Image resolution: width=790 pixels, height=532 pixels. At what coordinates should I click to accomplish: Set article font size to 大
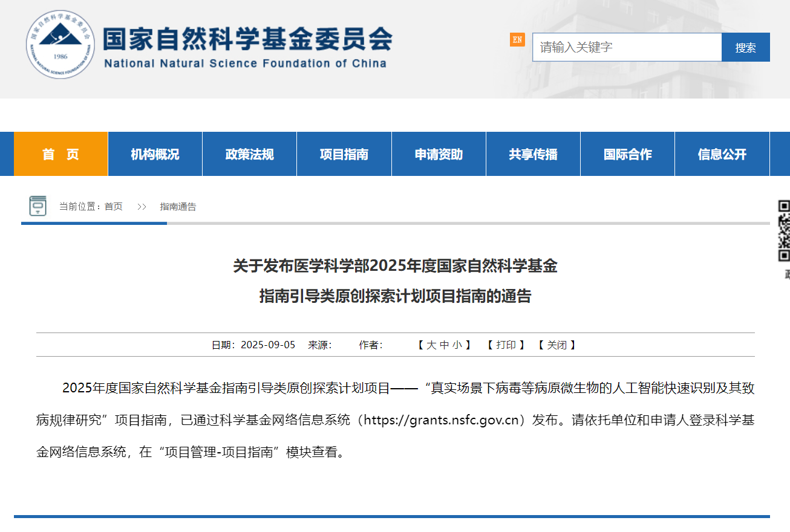coord(431,345)
